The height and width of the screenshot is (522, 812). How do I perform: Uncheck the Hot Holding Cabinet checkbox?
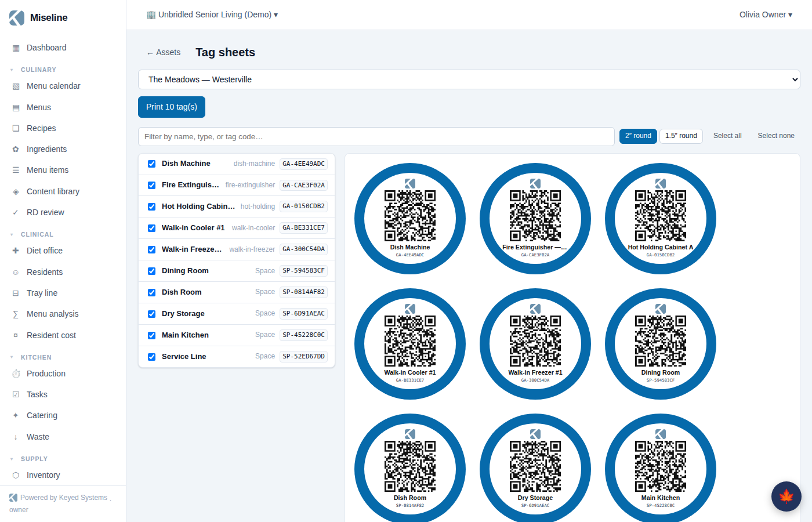pos(151,207)
